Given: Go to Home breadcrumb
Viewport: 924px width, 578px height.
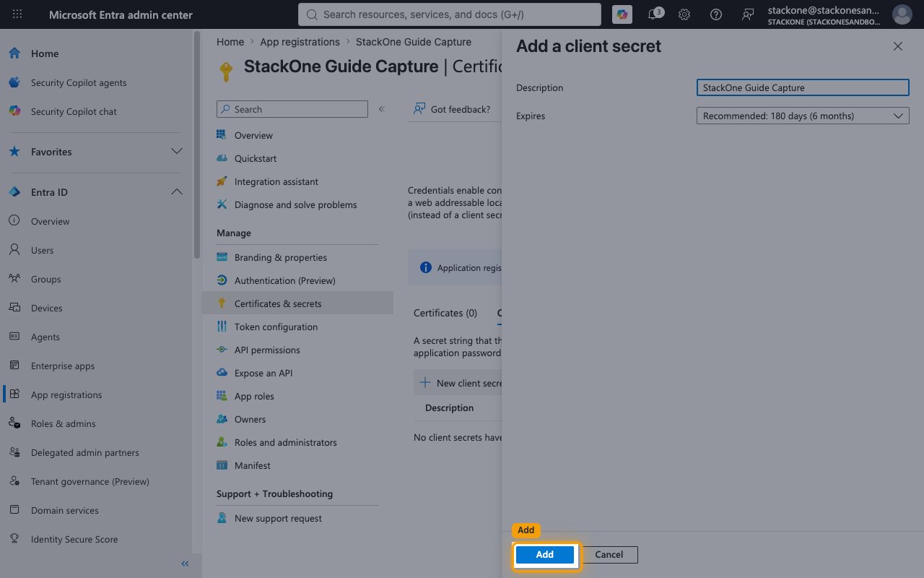Looking at the screenshot, I should (230, 42).
